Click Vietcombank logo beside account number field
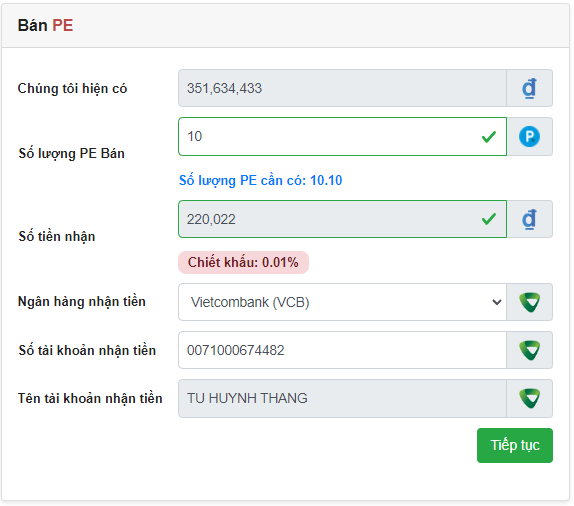Image resolution: width=574 pixels, height=506 pixels. pos(529,350)
